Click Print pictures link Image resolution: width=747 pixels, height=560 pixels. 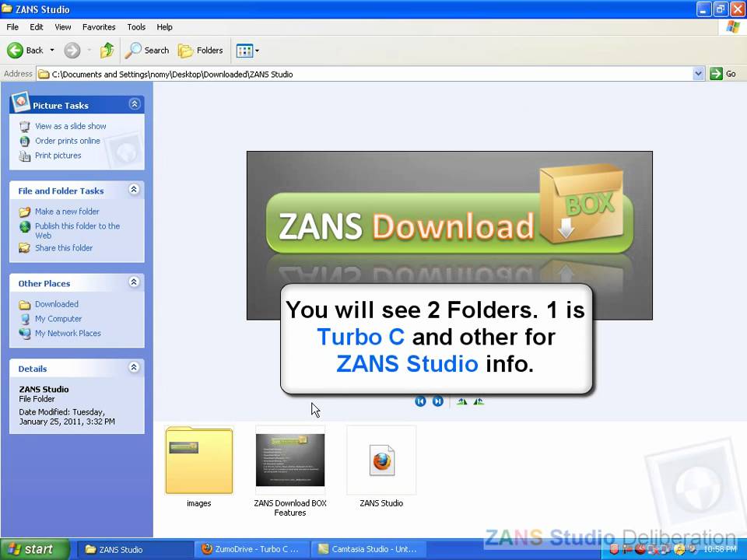coord(58,156)
